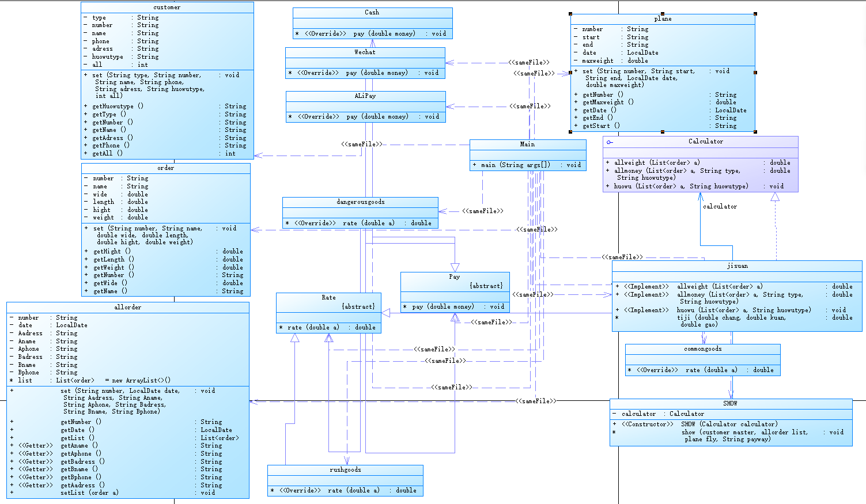
Task: Select the commongoods class title
Action: pyautogui.click(x=703, y=348)
